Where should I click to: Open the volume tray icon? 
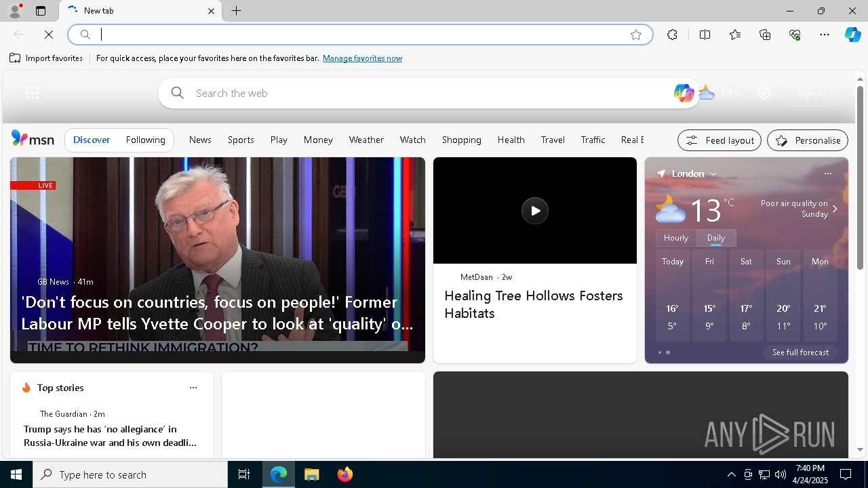click(781, 474)
